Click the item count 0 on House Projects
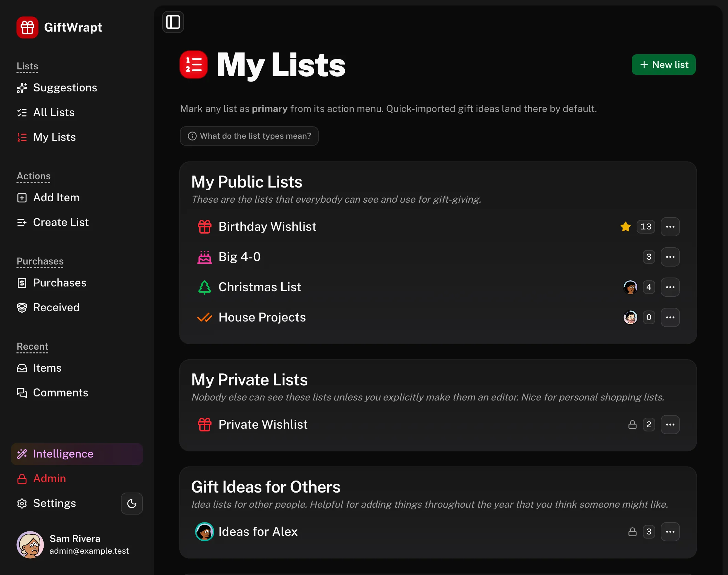 coord(649,317)
